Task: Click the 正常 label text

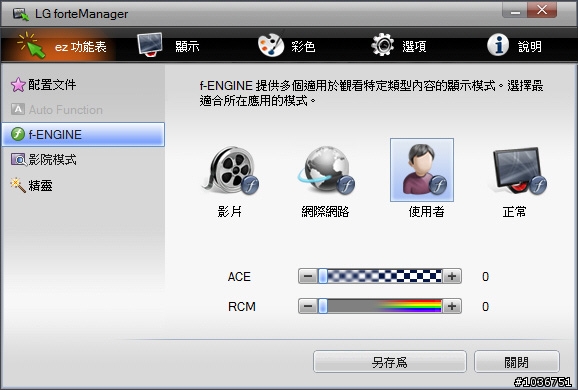Action: point(515,212)
